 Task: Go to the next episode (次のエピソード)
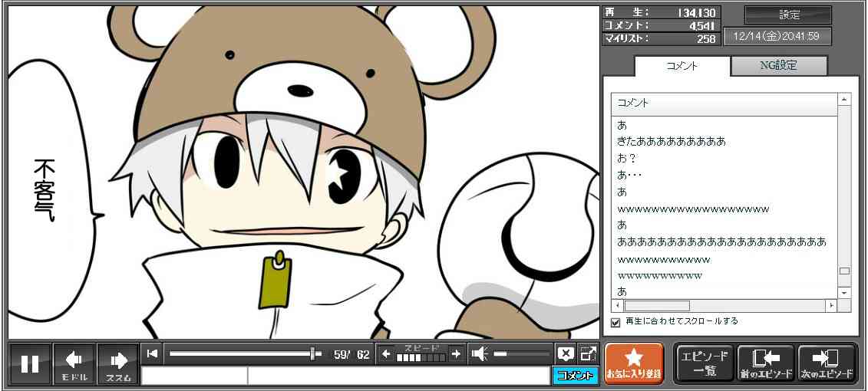(x=827, y=363)
